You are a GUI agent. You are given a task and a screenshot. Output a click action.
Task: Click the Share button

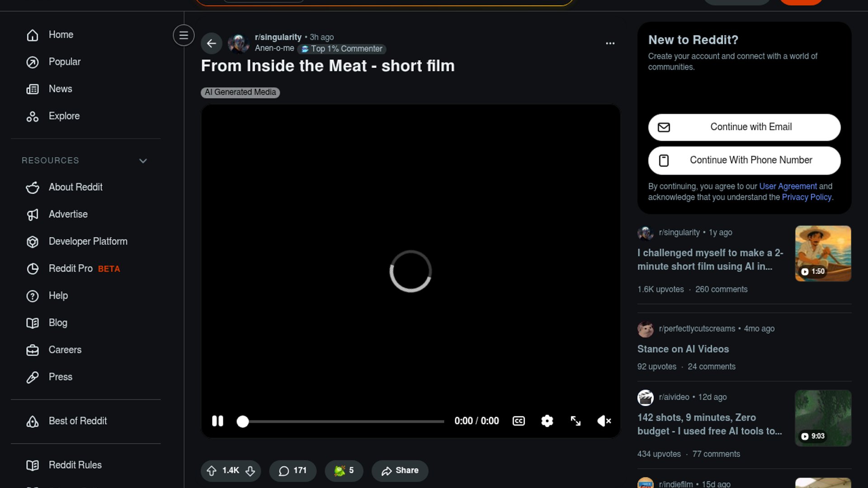tap(400, 471)
